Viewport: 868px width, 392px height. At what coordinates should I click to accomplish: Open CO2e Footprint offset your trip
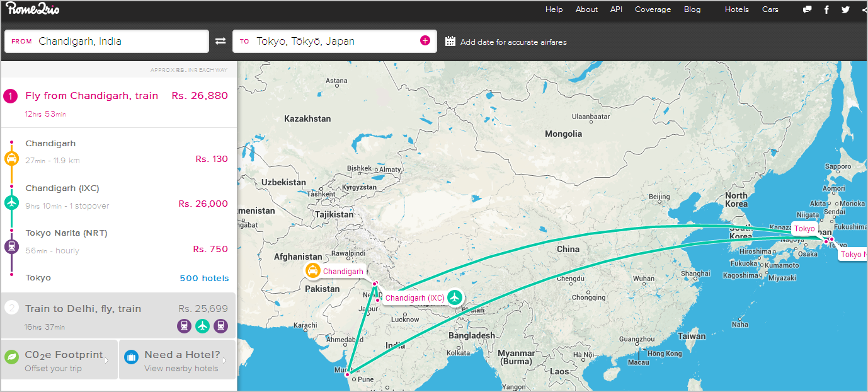coord(59,360)
